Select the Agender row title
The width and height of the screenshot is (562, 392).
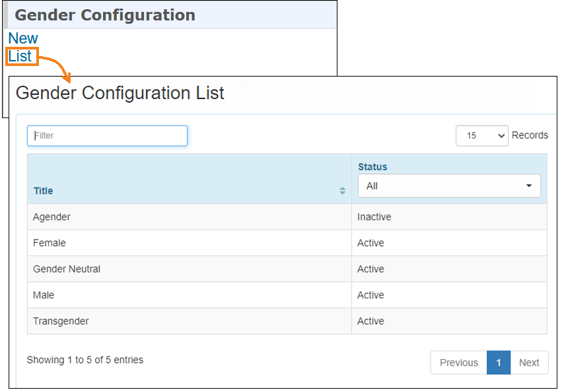coord(52,217)
